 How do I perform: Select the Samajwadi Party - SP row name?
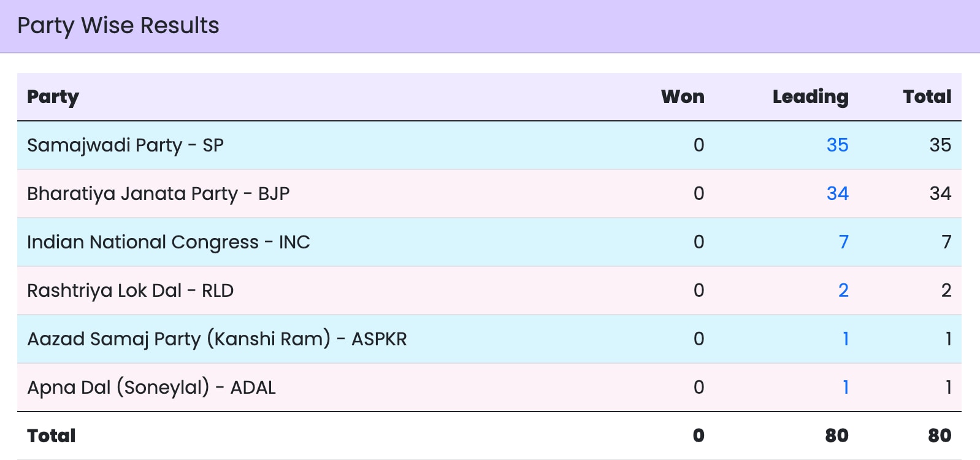(x=125, y=145)
